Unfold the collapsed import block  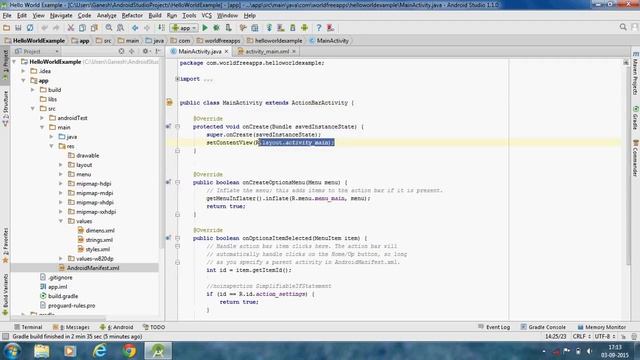click(177, 79)
